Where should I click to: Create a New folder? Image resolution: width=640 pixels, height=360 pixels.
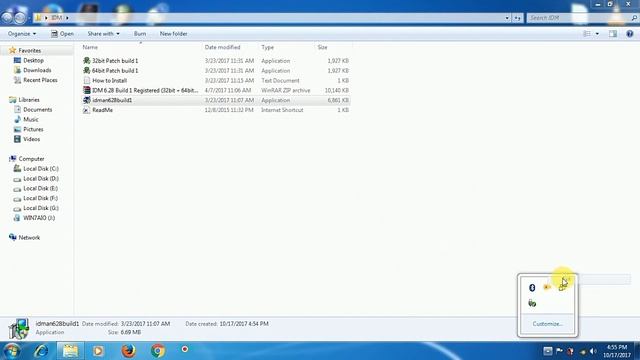[173, 34]
